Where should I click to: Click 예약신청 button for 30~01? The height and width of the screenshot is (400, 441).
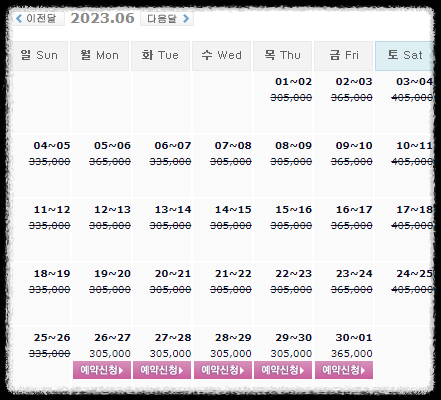[344, 370]
